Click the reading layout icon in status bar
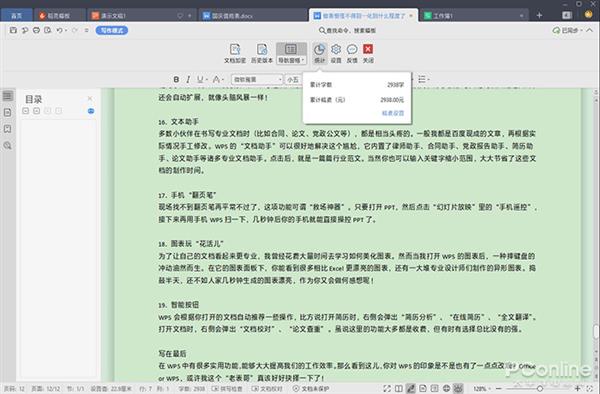The height and width of the screenshot is (394, 600). point(399,389)
